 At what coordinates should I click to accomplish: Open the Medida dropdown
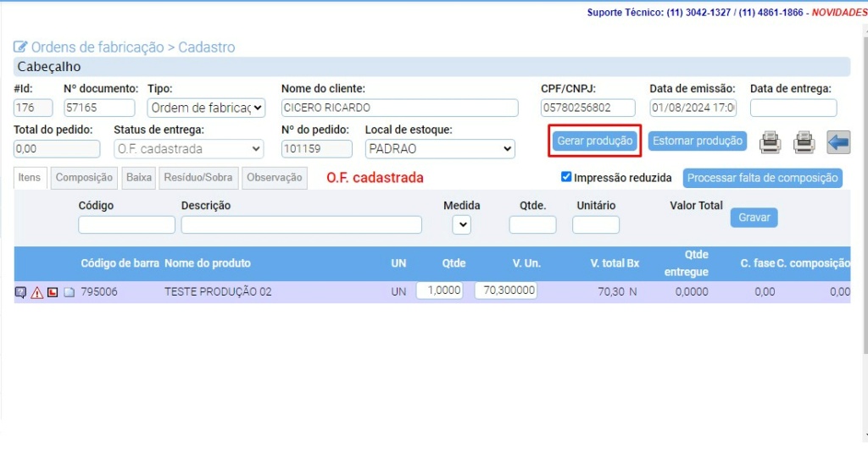point(462,225)
